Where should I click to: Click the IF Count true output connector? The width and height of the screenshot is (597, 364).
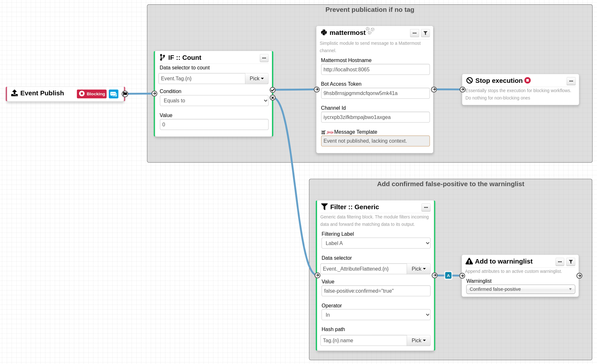(x=273, y=90)
